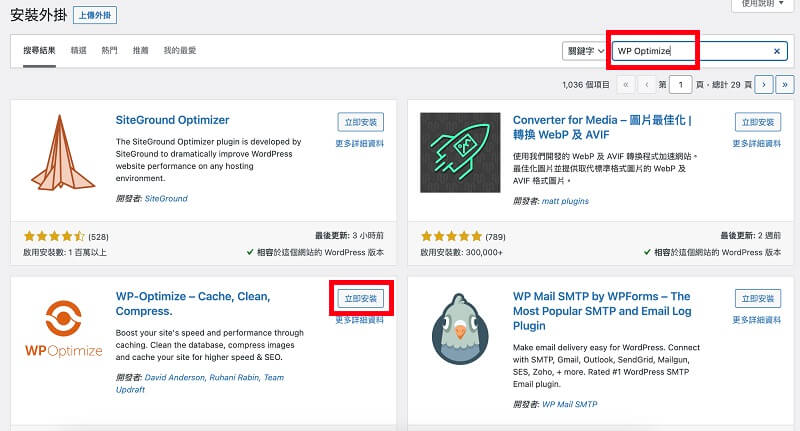Open the SiteGround Optimizer title link
The image size is (800, 431).
coord(172,120)
